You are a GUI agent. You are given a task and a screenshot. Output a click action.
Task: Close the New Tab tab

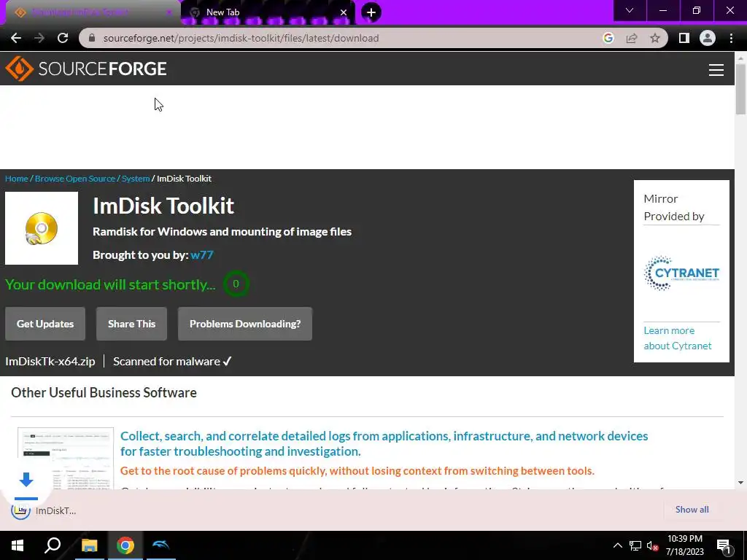tap(343, 12)
